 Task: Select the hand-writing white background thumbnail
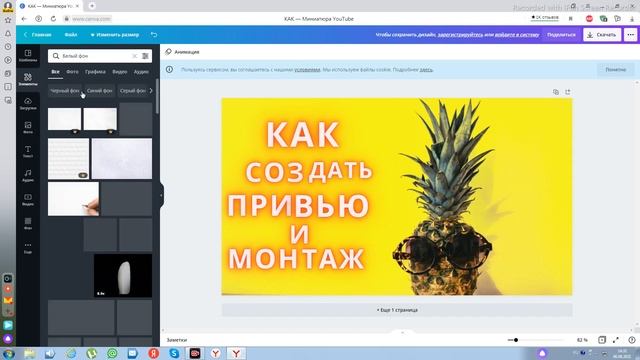click(x=73, y=199)
